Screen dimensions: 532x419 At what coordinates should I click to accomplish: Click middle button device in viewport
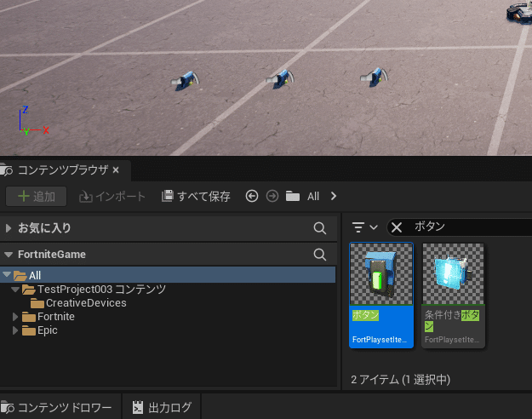[280, 78]
